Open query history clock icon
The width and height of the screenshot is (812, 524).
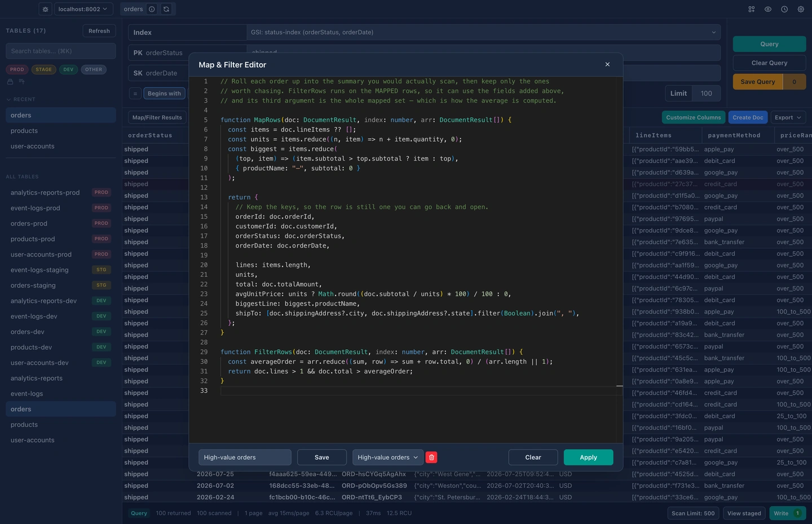(784, 9)
